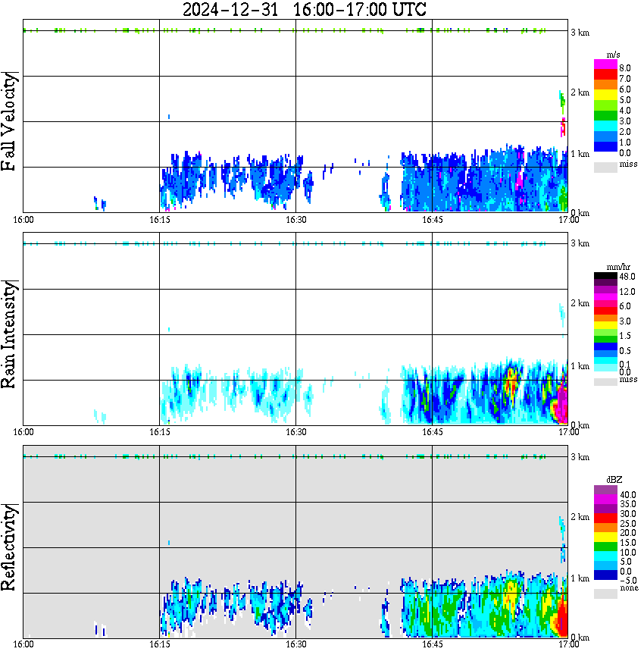Screen dimensions: 644x658
Task: Click '16:30' under the Rain Intensity chart
Action: click(x=296, y=432)
